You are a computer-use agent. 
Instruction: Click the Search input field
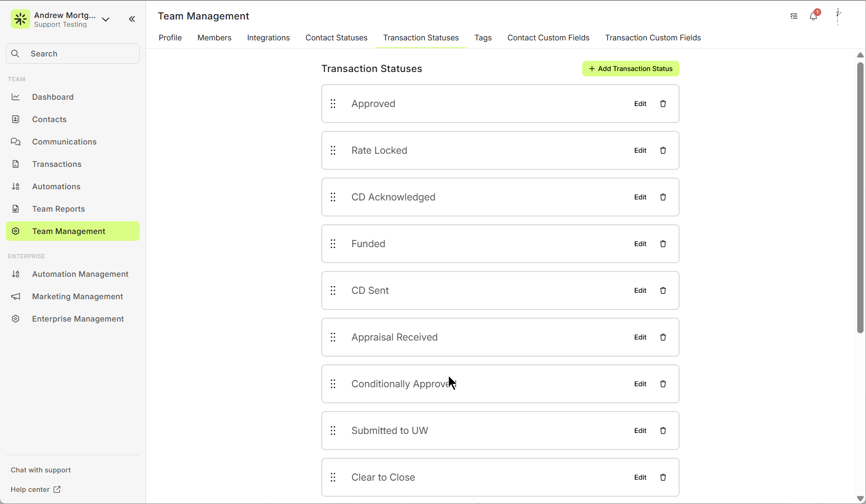click(x=73, y=54)
